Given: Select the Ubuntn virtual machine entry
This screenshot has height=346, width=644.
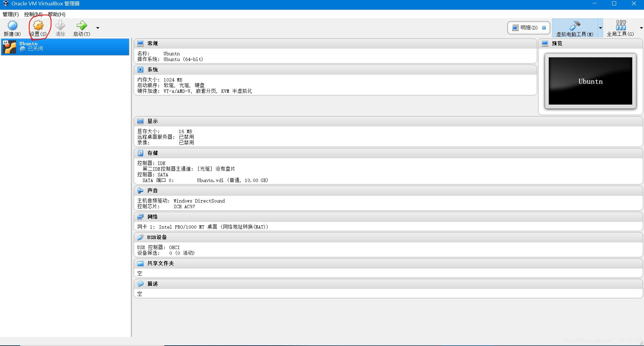Looking at the screenshot, I should coord(65,47).
